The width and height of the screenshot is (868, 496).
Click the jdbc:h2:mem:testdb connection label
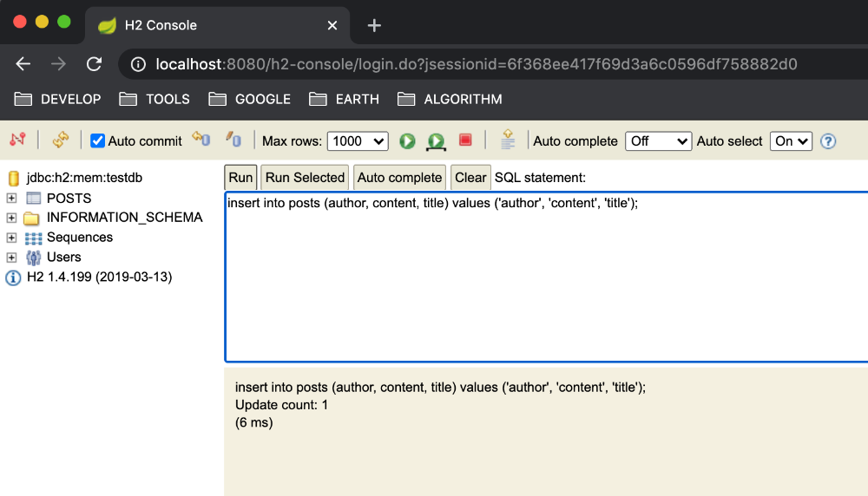click(x=85, y=178)
